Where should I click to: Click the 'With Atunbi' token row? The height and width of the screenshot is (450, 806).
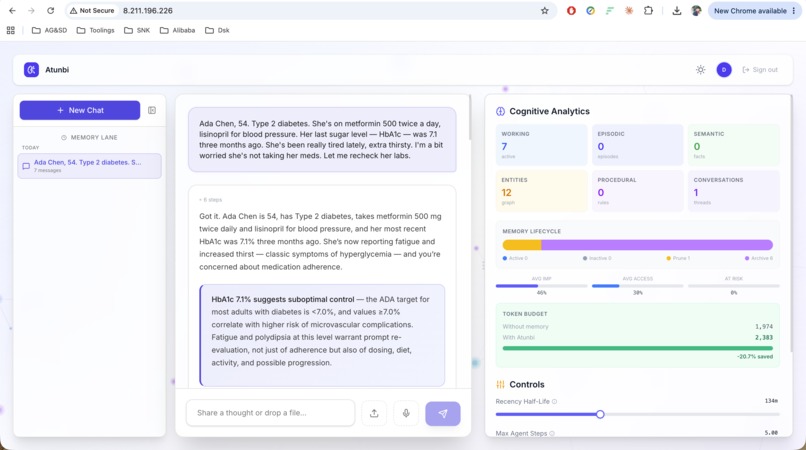pyautogui.click(x=637, y=337)
